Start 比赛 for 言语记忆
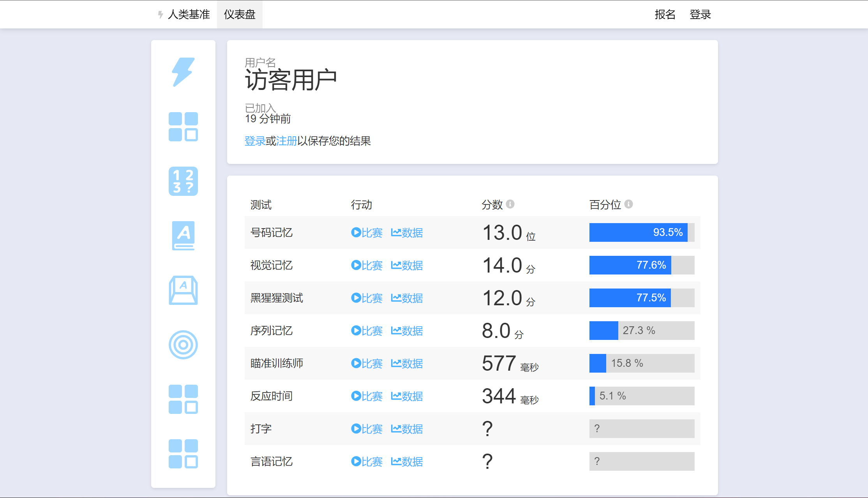The height and width of the screenshot is (498, 868). (367, 461)
